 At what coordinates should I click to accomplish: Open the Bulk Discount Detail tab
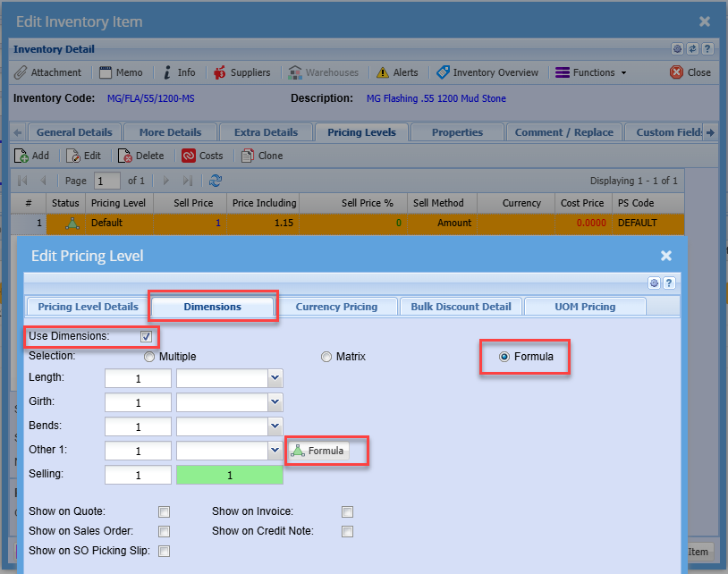click(x=461, y=307)
